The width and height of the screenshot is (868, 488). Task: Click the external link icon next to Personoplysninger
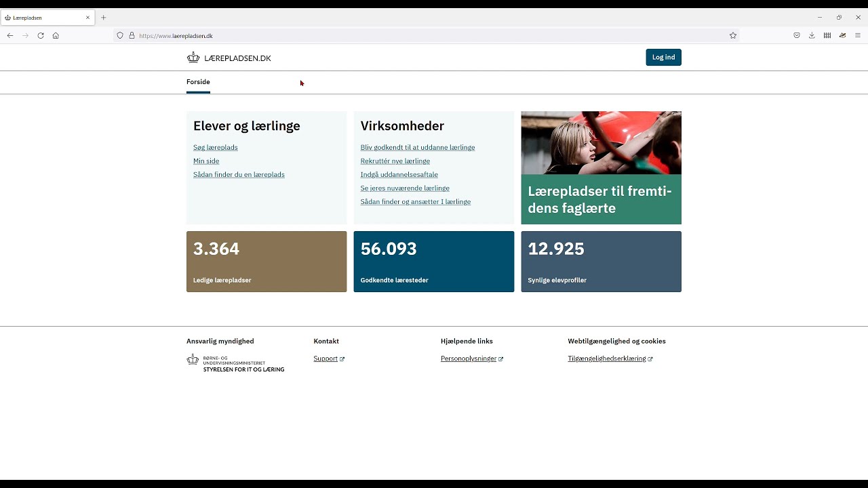pos(500,359)
